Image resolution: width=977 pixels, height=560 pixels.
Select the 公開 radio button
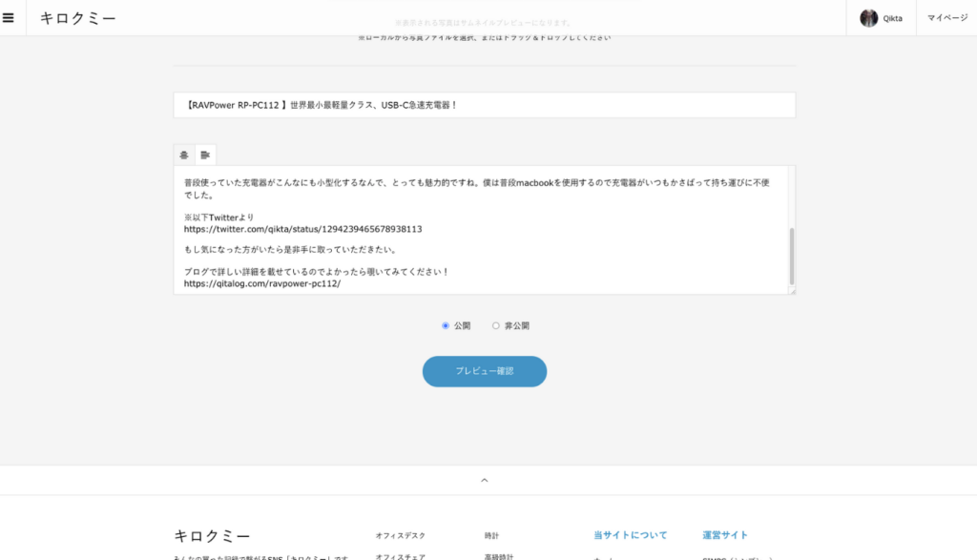(446, 325)
